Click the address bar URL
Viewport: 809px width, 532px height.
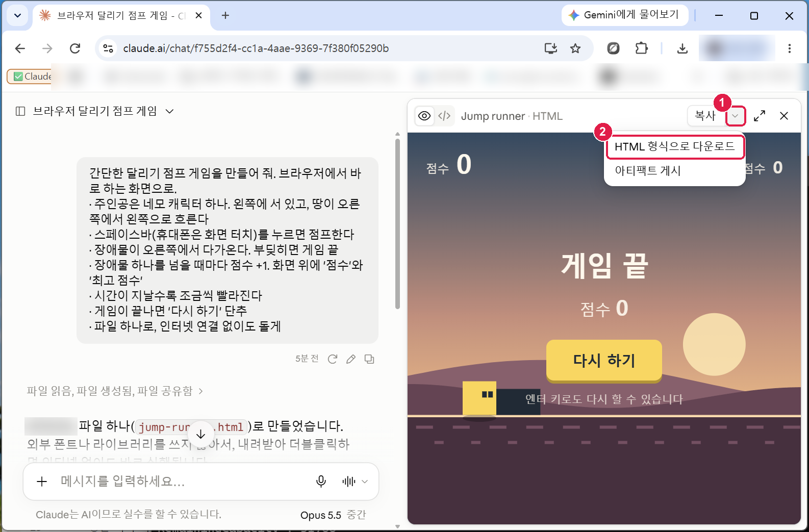pos(256,48)
